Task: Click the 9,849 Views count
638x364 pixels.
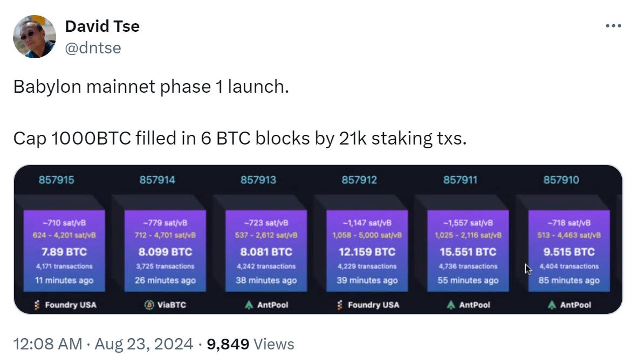Action: 250,344
